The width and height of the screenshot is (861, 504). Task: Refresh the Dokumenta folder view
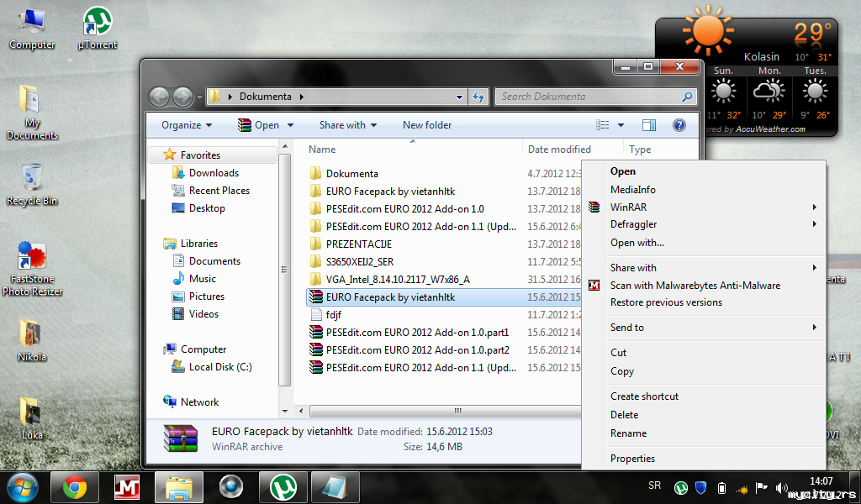pos(478,97)
